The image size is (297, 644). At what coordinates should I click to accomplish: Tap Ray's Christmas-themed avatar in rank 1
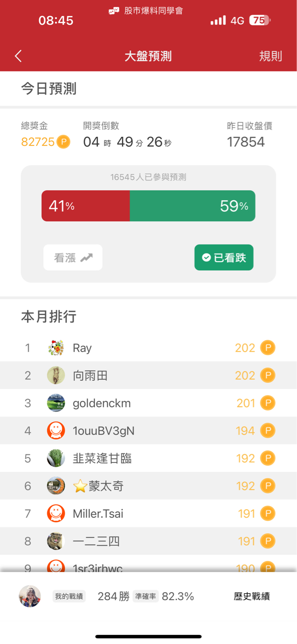(x=56, y=348)
